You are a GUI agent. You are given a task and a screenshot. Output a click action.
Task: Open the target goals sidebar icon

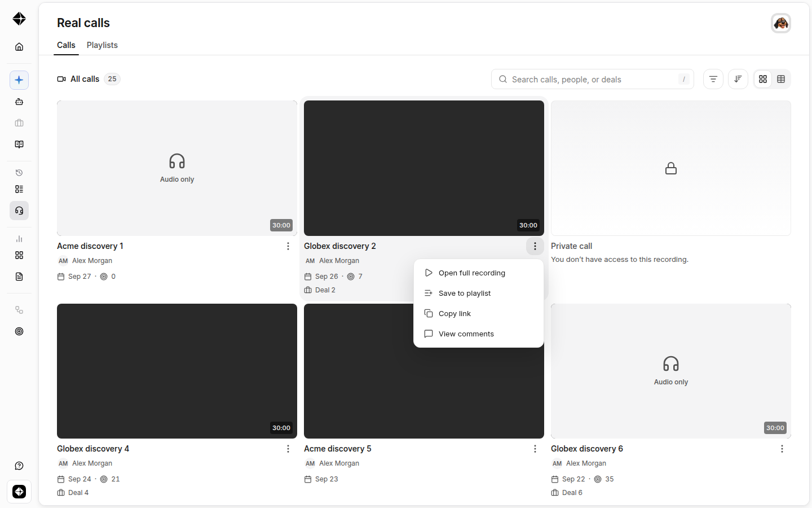pos(19,331)
